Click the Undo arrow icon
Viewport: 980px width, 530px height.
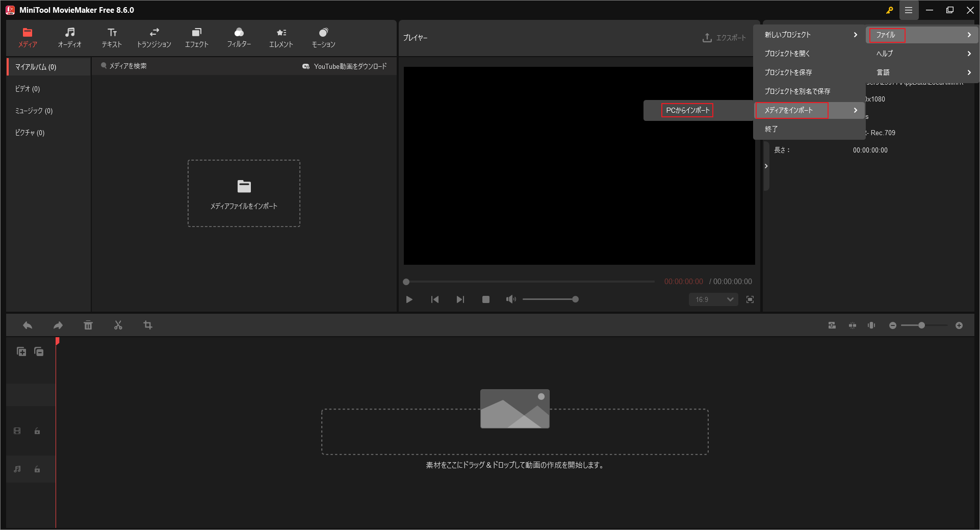(27, 325)
